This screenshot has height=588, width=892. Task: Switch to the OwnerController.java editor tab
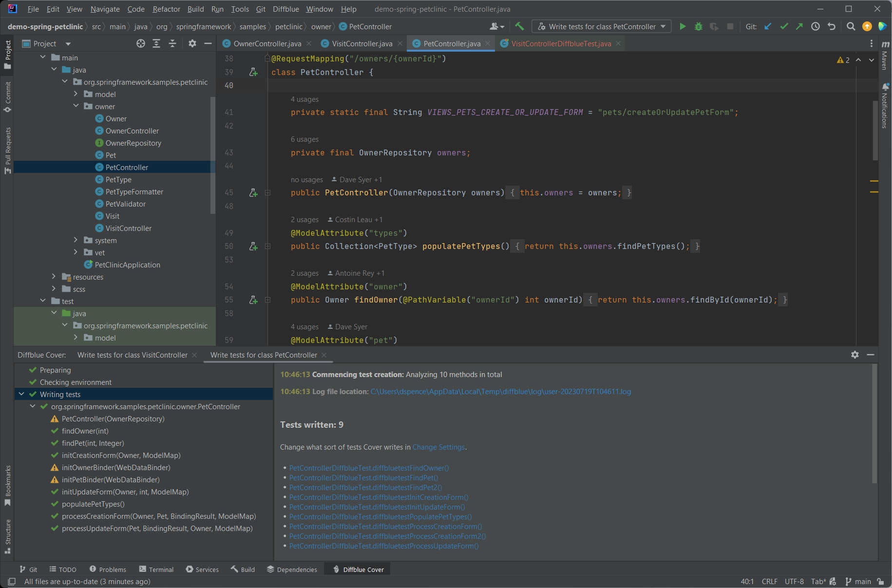pos(267,44)
